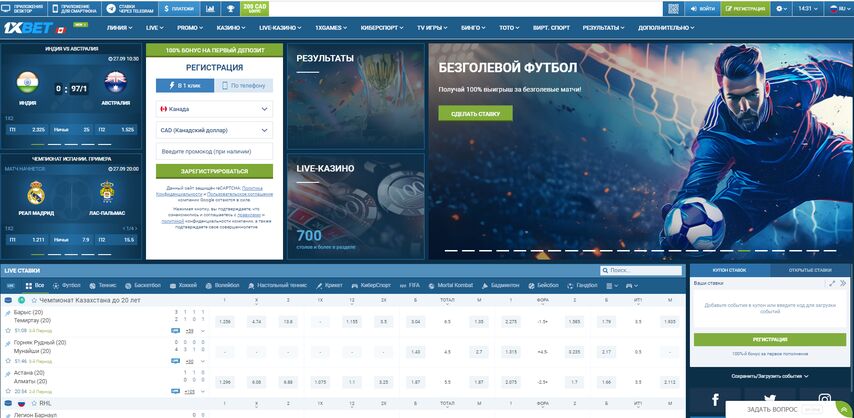
Task: Open the PROMO menu
Action: 190,28
